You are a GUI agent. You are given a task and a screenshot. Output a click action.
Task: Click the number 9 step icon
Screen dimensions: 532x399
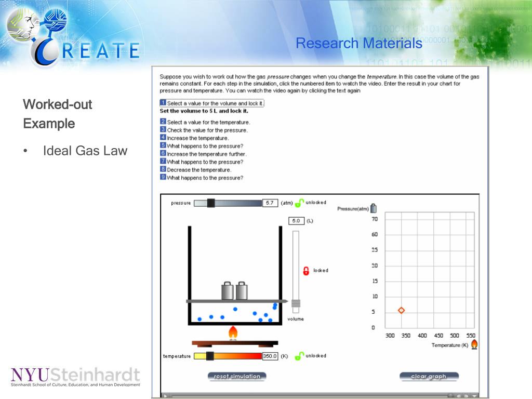click(x=163, y=177)
